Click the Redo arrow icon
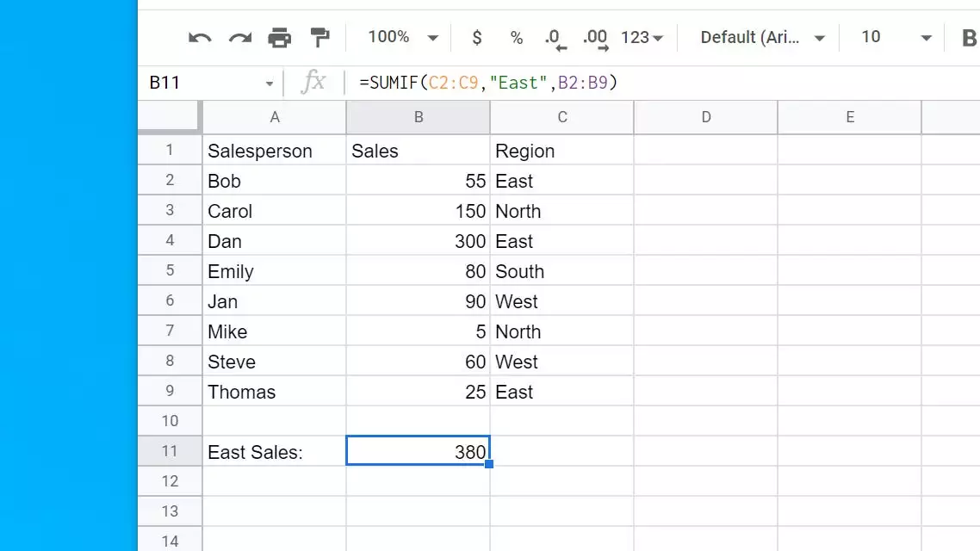The height and width of the screenshot is (551, 980). coord(239,38)
